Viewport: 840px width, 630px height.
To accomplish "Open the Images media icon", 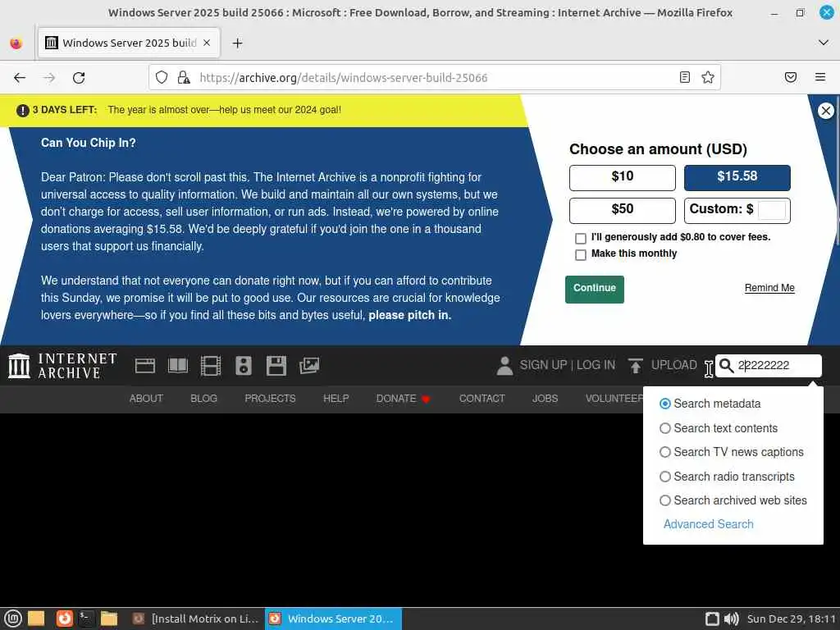I will 309,366.
